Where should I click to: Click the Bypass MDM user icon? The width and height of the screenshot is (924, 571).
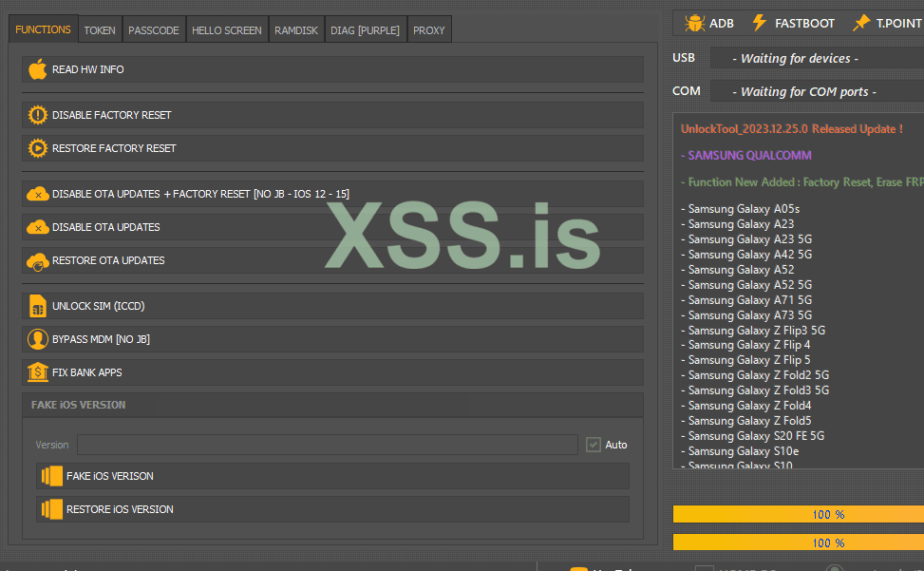[x=37, y=339]
